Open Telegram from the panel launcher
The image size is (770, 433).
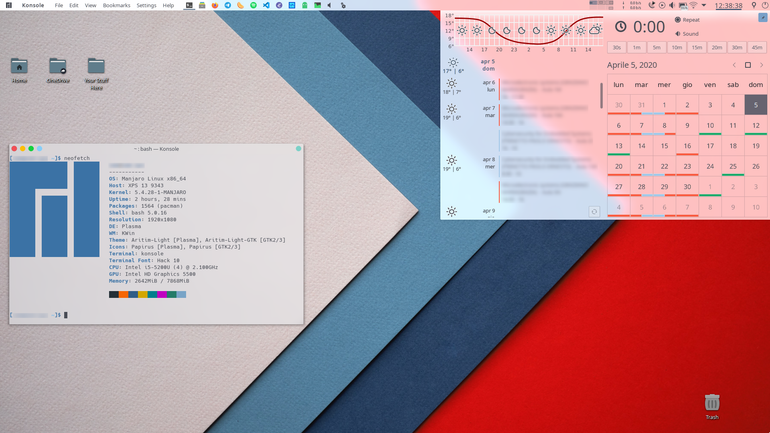(227, 5)
